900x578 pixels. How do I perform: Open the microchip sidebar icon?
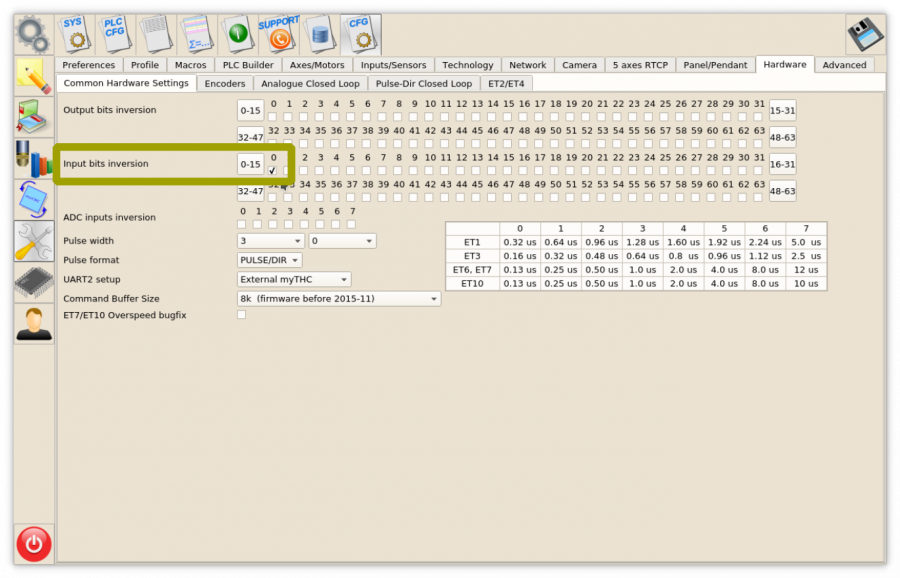pyautogui.click(x=34, y=283)
